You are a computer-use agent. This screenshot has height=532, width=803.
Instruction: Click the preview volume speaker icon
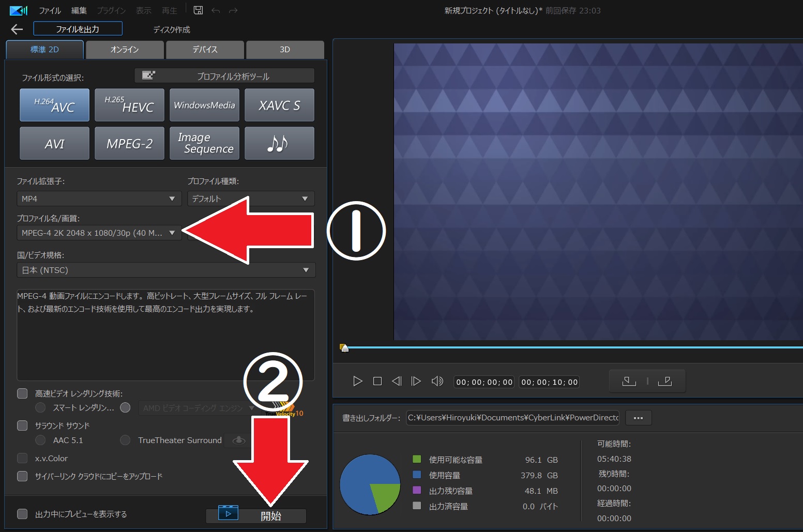coord(437,382)
